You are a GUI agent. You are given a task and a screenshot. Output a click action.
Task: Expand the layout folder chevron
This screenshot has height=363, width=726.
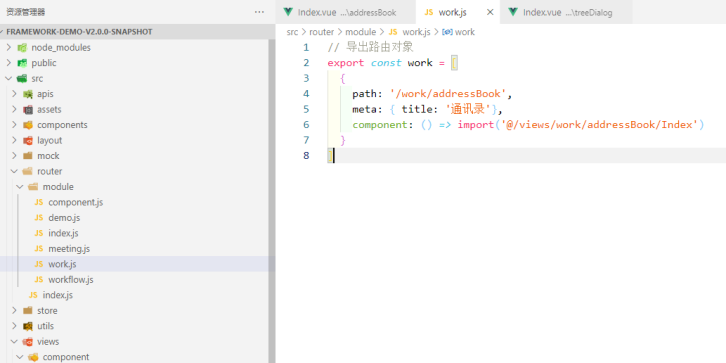(x=14, y=140)
